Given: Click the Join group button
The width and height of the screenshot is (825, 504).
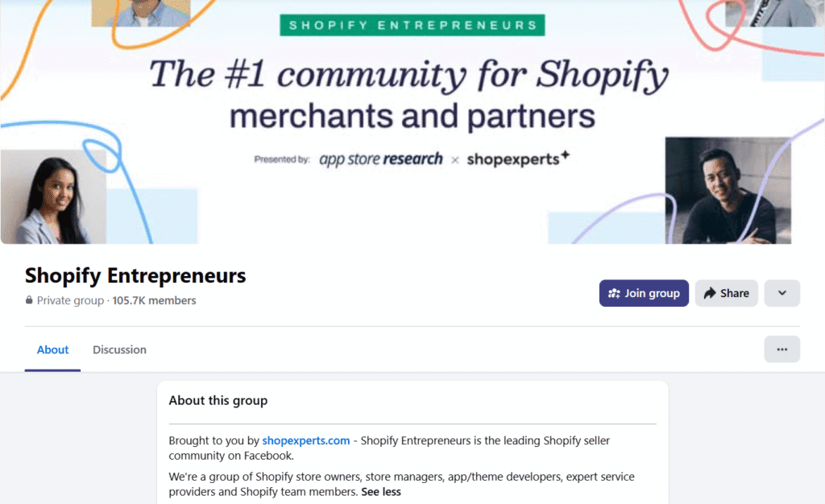Looking at the screenshot, I should (x=644, y=293).
